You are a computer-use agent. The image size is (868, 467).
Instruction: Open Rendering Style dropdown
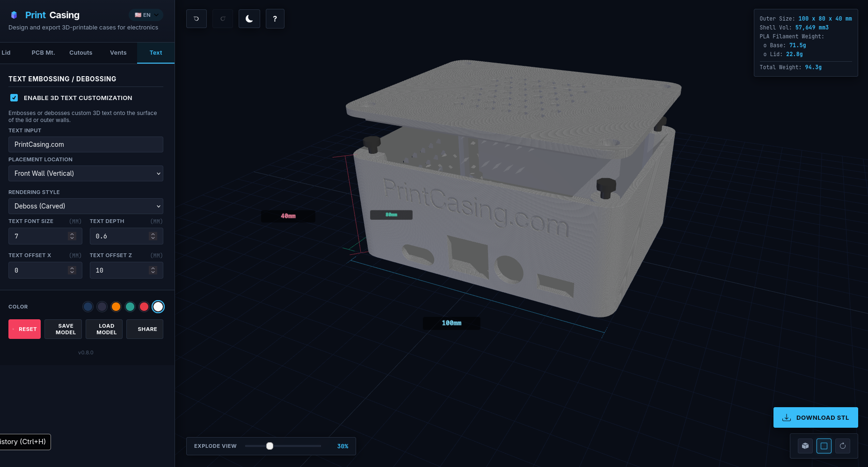[x=86, y=206]
